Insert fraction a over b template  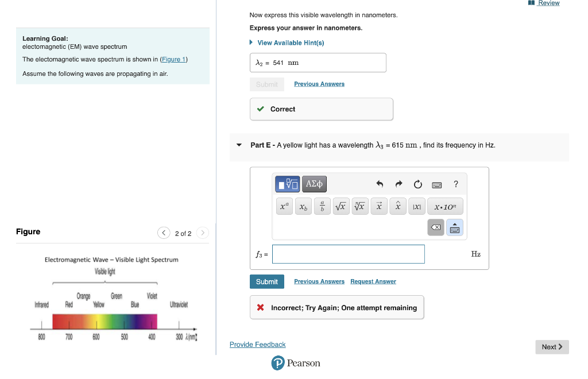pyautogui.click(x=322, y=207)
